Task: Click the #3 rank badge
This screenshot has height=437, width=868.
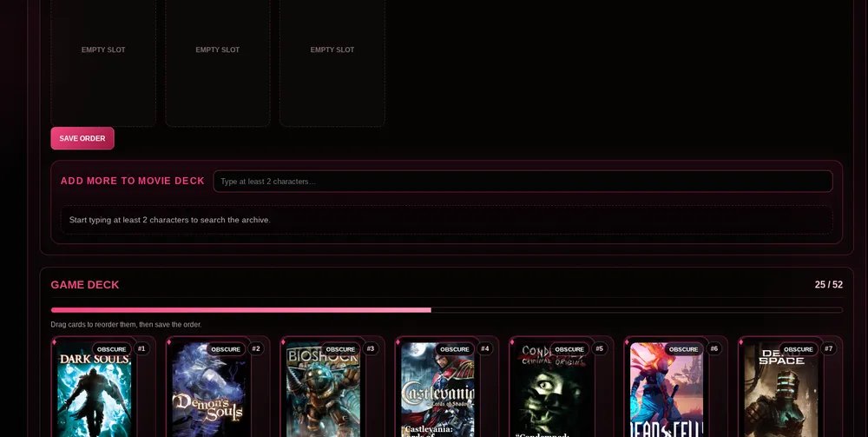Action: (x=371, y=349)
